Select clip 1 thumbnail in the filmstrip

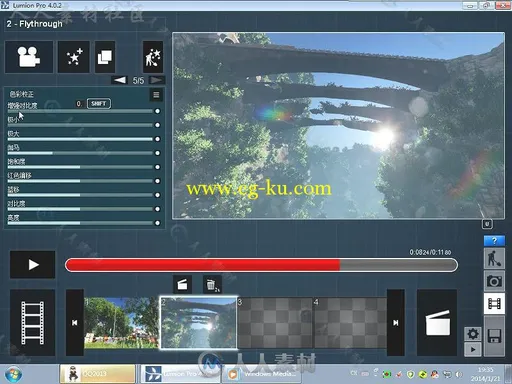[121, 323]
